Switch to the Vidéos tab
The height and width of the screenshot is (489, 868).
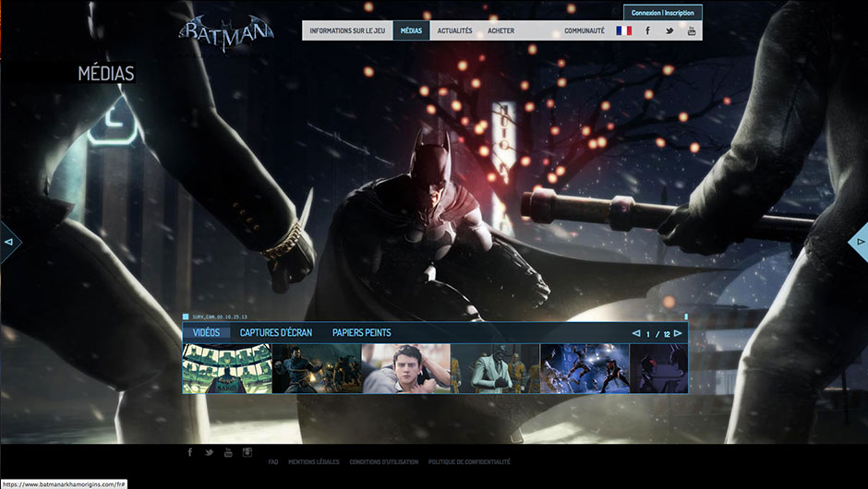(207, 332)
